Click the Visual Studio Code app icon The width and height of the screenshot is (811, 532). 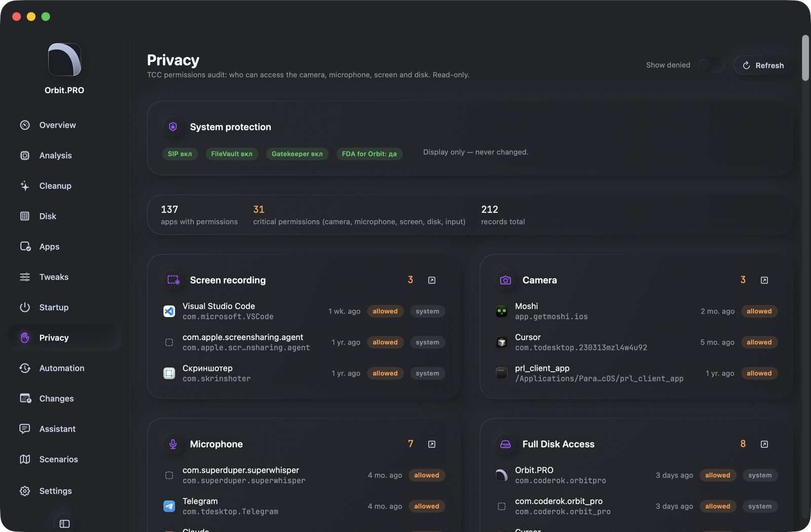(169, 311)
